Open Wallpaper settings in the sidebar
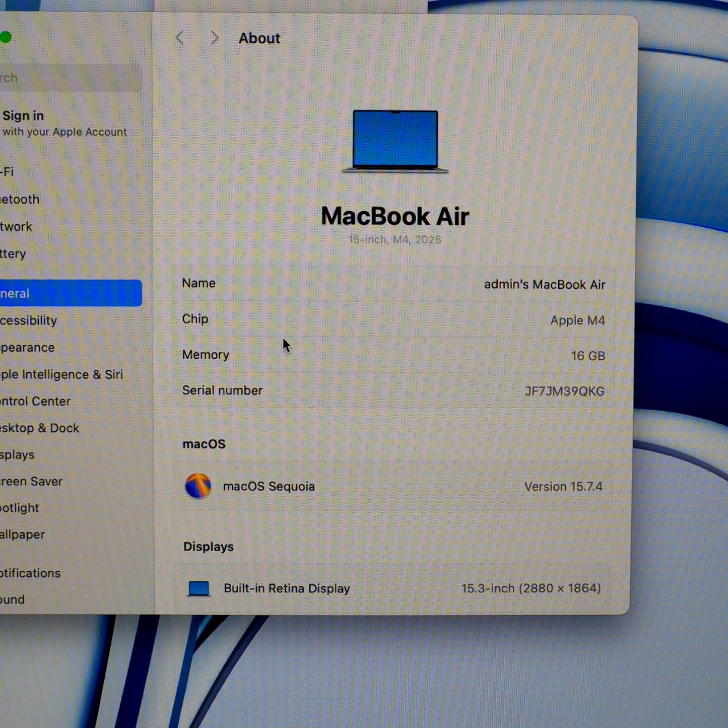 coord(23,535)
